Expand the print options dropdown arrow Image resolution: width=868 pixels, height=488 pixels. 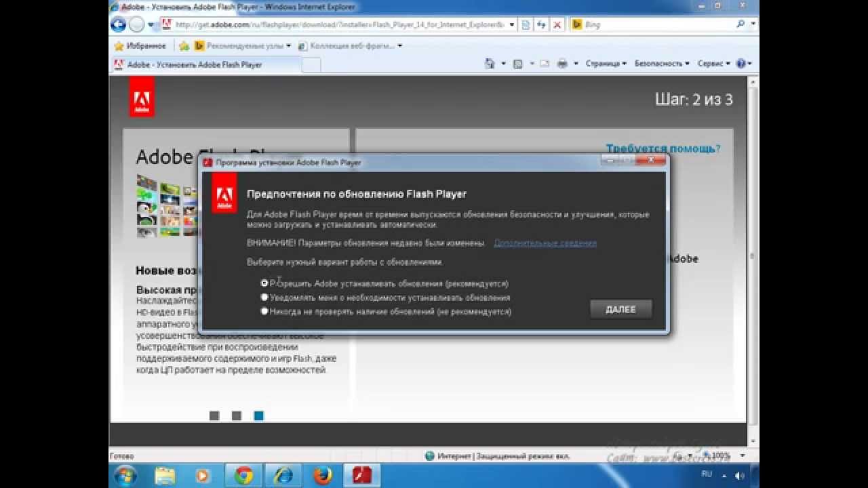pyautogui.click(x=576, y=64)
